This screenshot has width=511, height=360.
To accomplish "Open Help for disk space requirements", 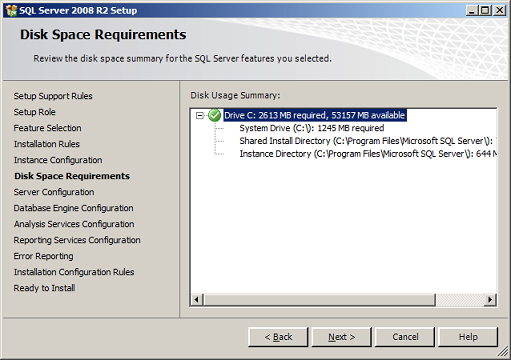I will [x=468, y=337].
